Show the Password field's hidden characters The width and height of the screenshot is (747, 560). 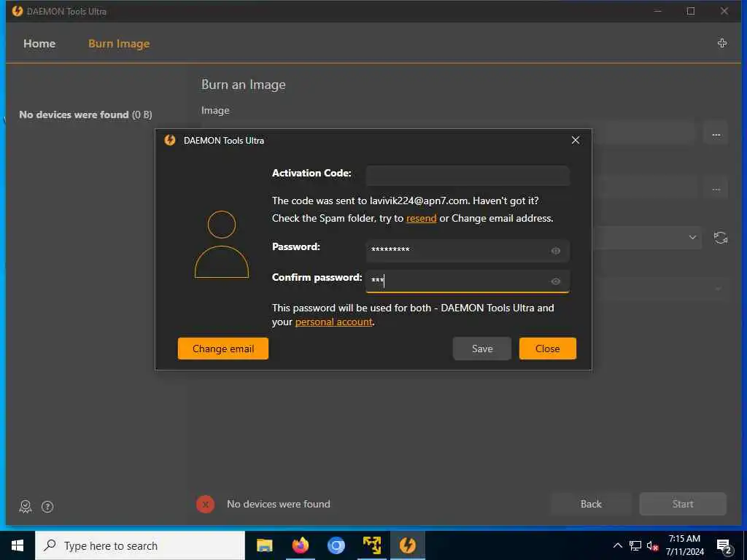555,251
